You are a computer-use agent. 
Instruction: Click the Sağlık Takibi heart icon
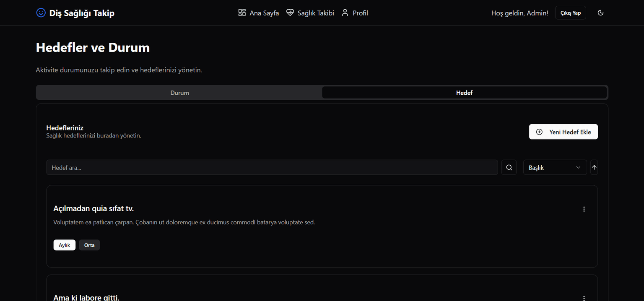(290, 13)
